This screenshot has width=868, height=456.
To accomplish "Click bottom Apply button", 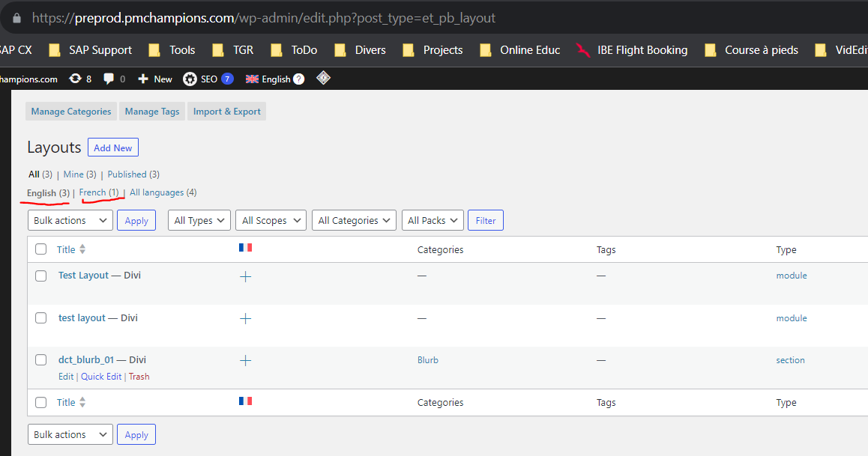I will coord(136,434).
